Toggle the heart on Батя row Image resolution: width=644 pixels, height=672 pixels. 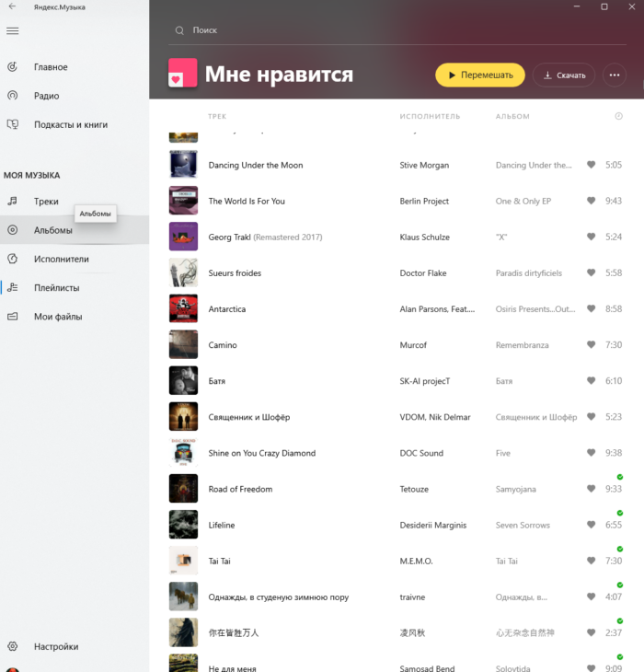591,380
